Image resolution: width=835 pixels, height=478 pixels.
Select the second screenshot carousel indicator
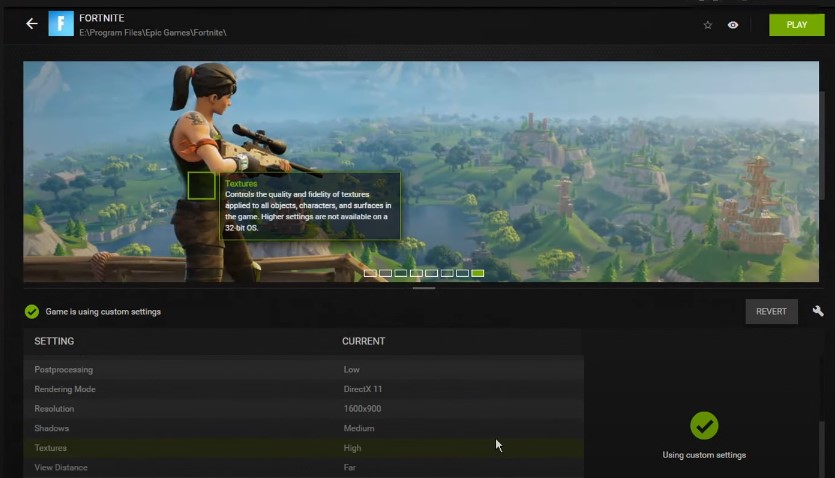386,273
